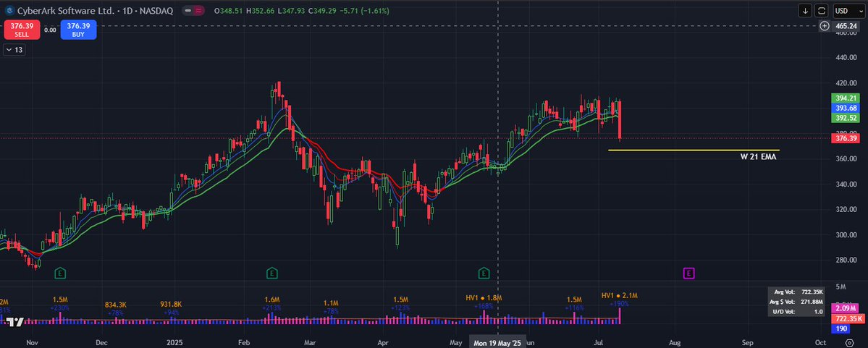Click the red 376.39 last price label
The height and width of the screenshot is (348, 868).
click(x=845, y=138)
